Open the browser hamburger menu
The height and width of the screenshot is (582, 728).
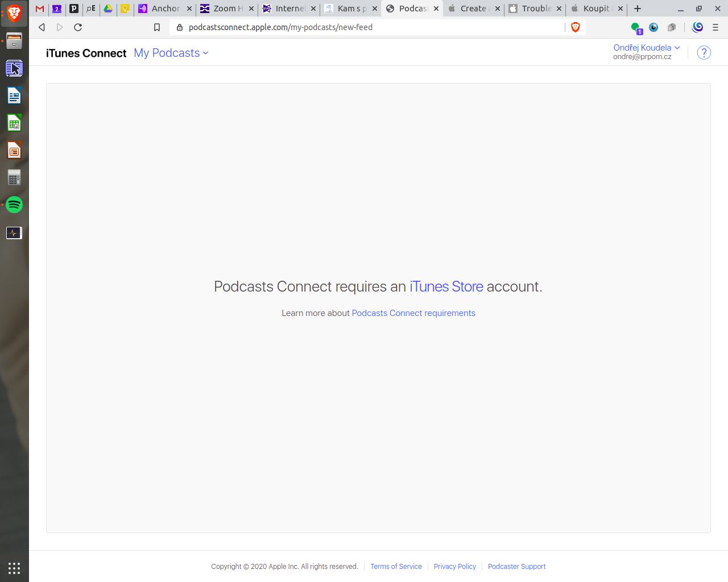pyautogui.click(x=715, y=27)
